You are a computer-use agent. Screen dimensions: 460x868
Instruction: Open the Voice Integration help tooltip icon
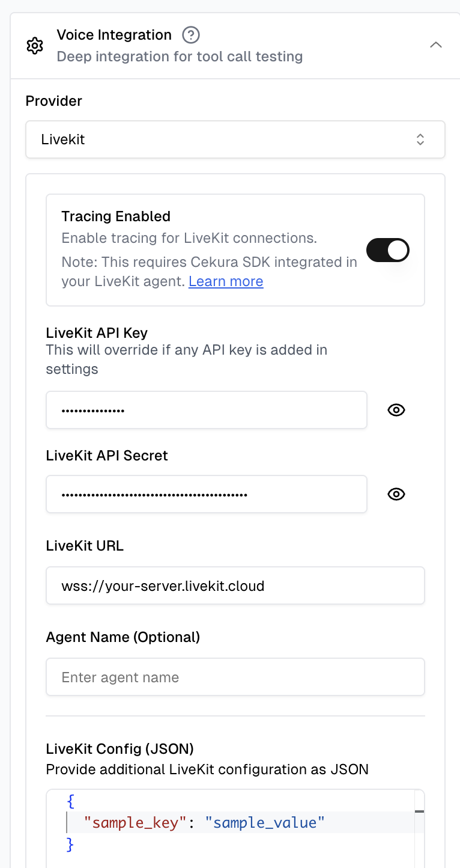(x=190, y=35)
